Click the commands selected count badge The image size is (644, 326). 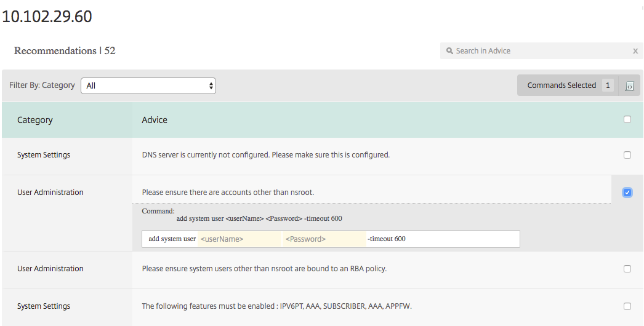608,85
